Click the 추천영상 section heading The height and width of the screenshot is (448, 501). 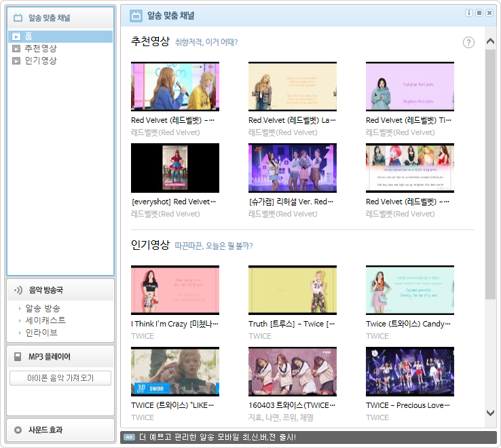click(150, 41)
